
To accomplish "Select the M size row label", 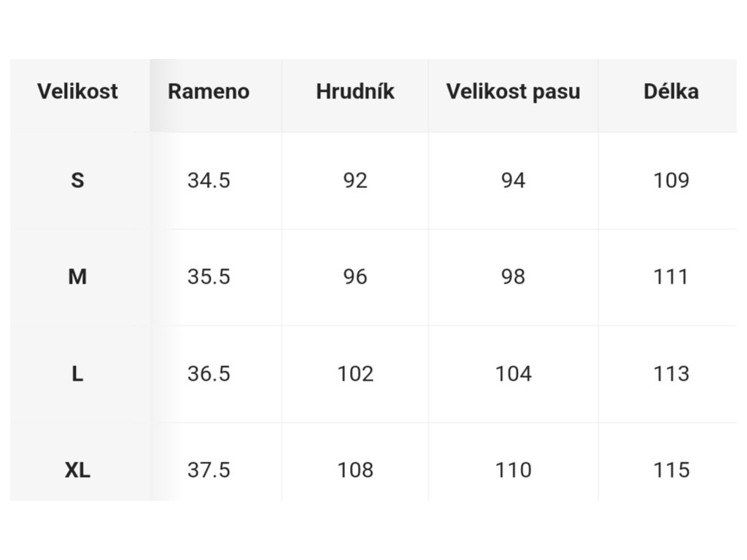I will [x=77, y=276].
